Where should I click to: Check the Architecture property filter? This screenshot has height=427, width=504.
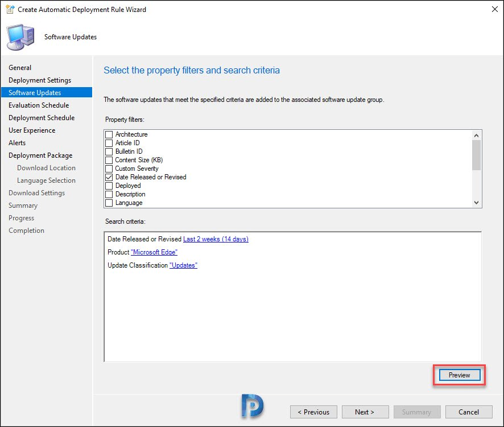(109, 134)
